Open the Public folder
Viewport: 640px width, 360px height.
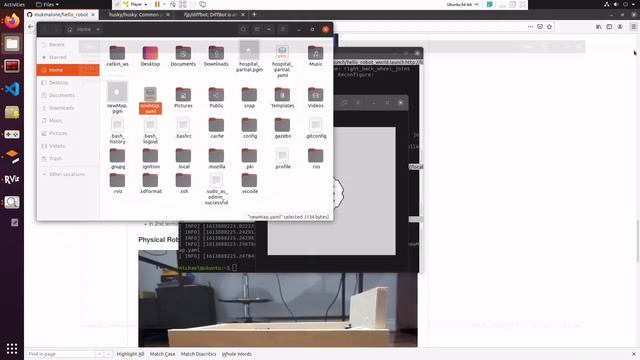(x=216, y=98)
